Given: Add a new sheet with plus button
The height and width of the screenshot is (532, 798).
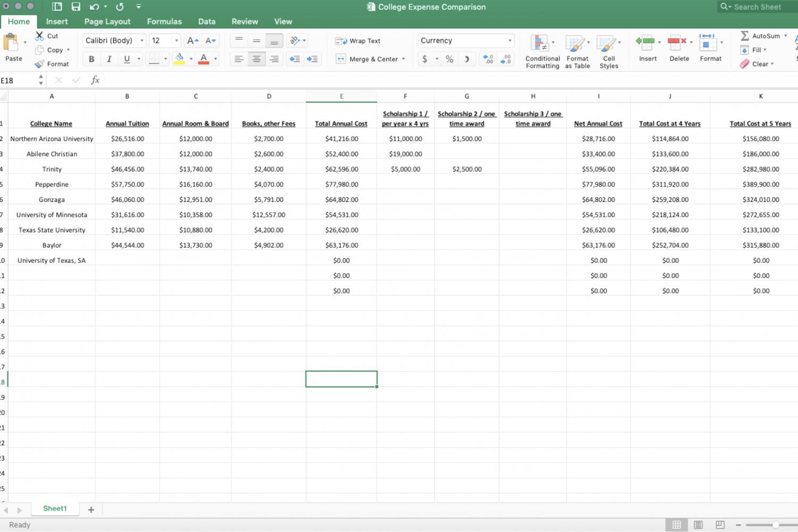Looking at the screenshot, I should (x=91, y=510).
